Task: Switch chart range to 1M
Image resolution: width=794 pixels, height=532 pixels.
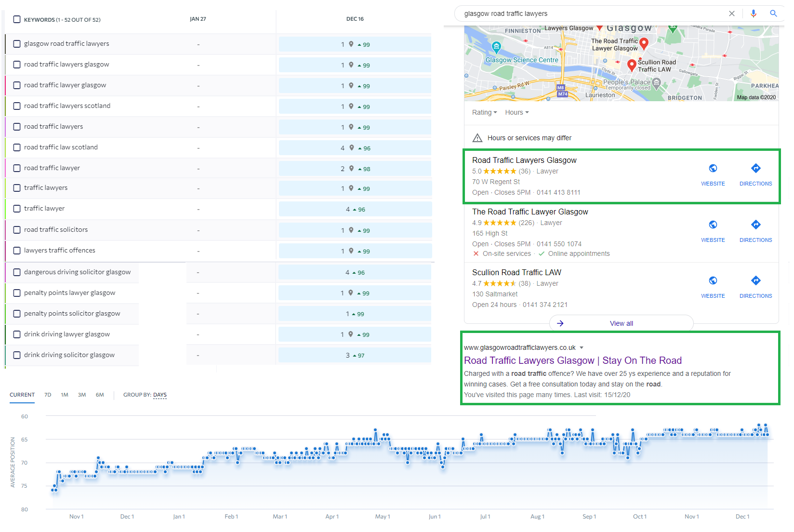Action: [65, 395]
